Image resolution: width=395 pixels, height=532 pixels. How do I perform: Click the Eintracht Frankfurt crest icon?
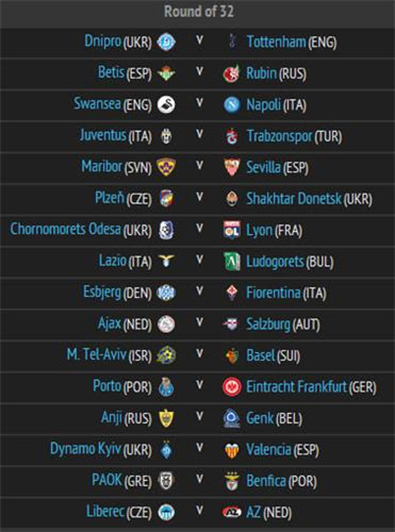(x=231, y=387)
